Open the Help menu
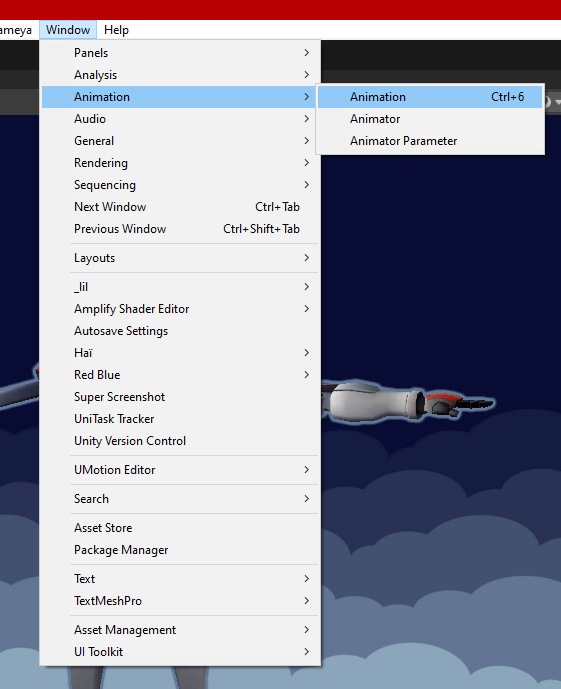Image resolution: width=561 pixels, height=689 pixels. click(x=116, y=30)
